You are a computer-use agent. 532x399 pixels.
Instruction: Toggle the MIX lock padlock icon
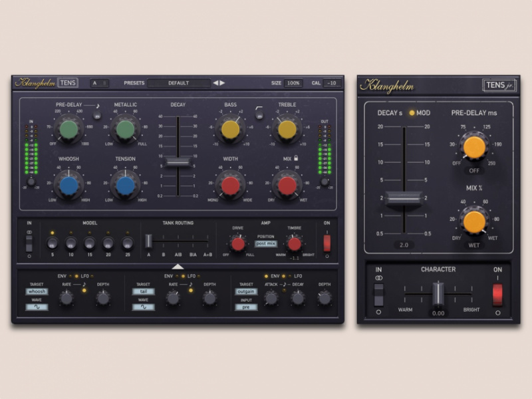[296, 158]
